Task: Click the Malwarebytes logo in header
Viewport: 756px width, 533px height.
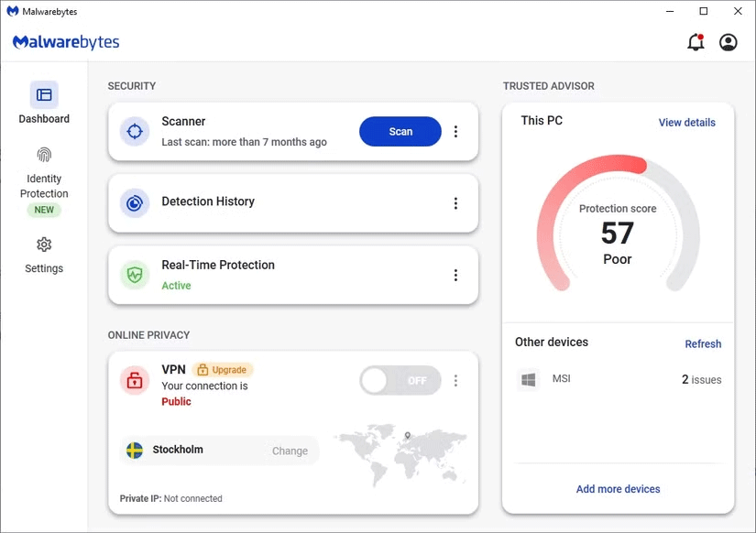Action: 66,42
